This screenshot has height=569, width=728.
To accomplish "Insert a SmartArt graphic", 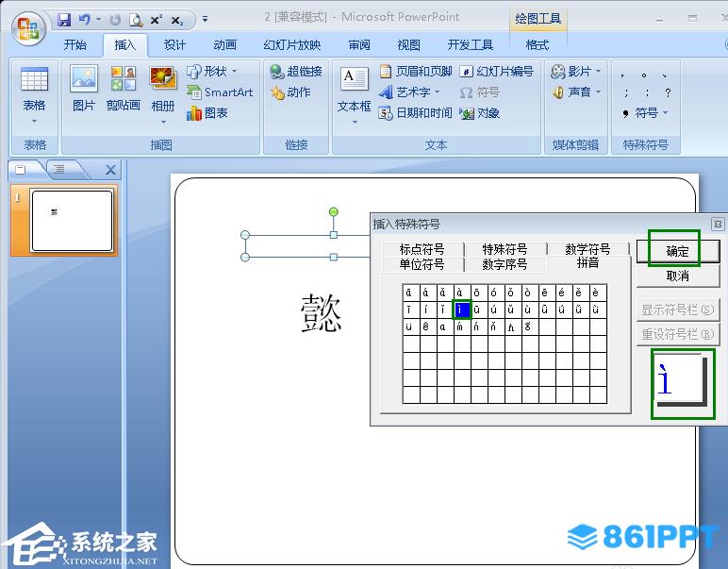I will coord(220,92).
